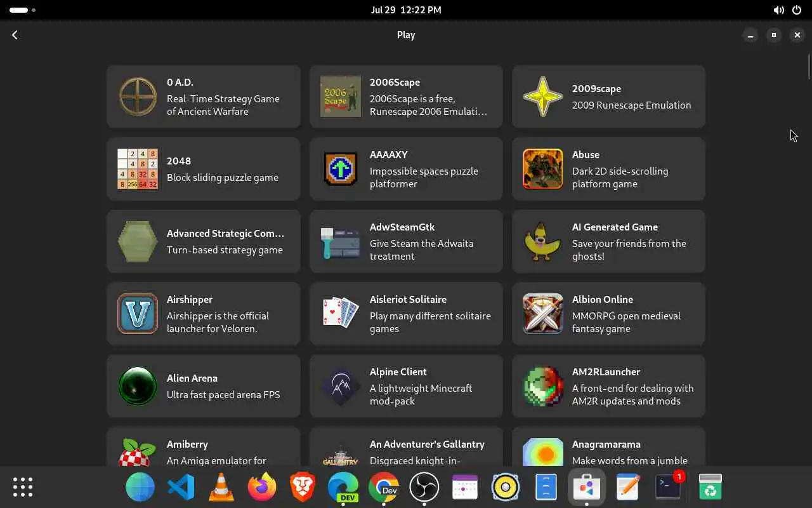Click the vertical scrollbar on right edge
The image size is (812, 508).
[x=809, y=67]
